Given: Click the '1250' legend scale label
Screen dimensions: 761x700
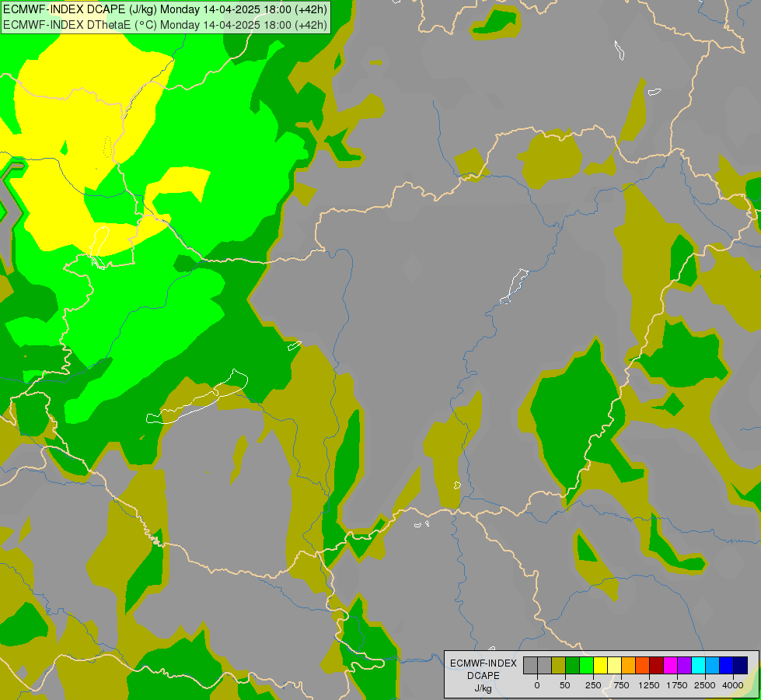Looking at the screenshot, I should [649, 685].
